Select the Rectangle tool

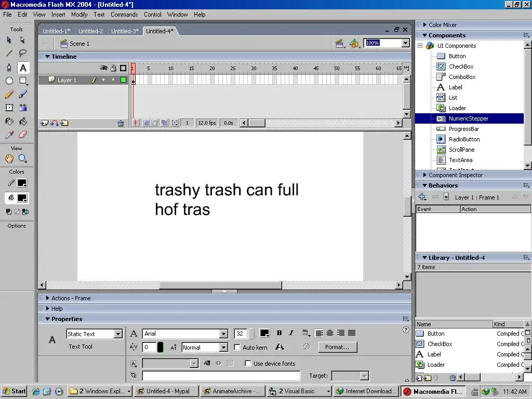coord(23,81)
